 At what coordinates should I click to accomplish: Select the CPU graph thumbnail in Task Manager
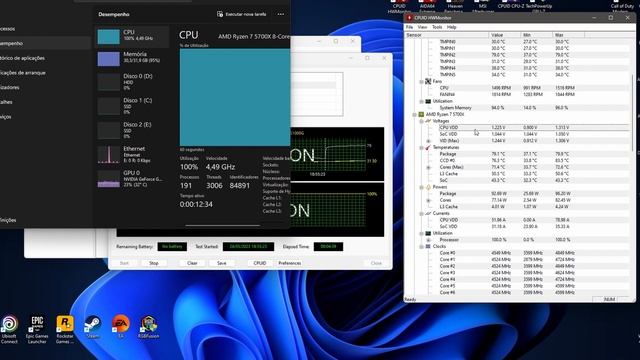tap(109, 37)
